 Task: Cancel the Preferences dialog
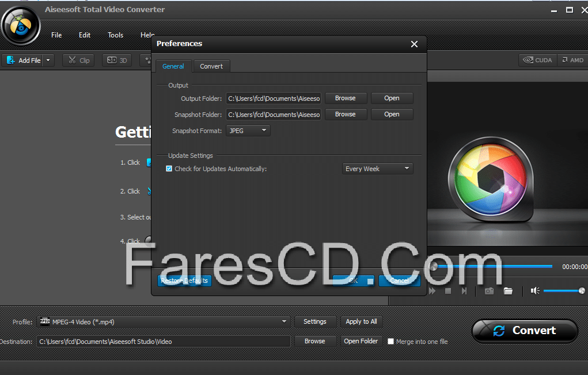click(x=399, y=281)
